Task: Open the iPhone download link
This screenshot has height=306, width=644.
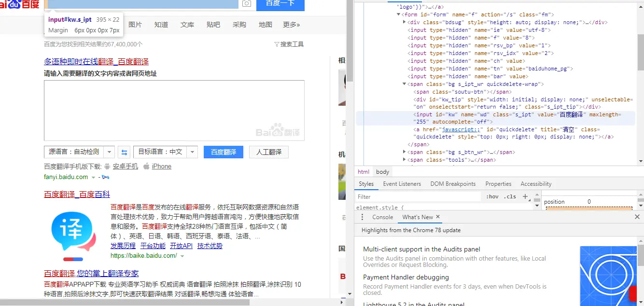Action: pos(162,167)
